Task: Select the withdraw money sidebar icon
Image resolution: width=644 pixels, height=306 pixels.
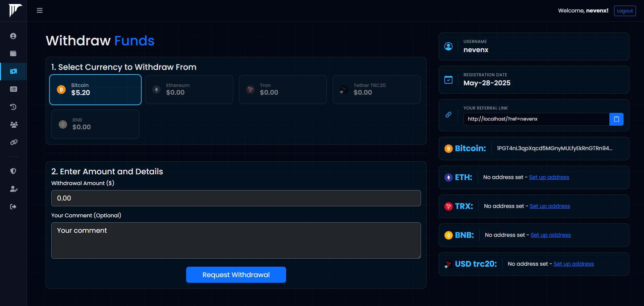Action: [13, 71]
